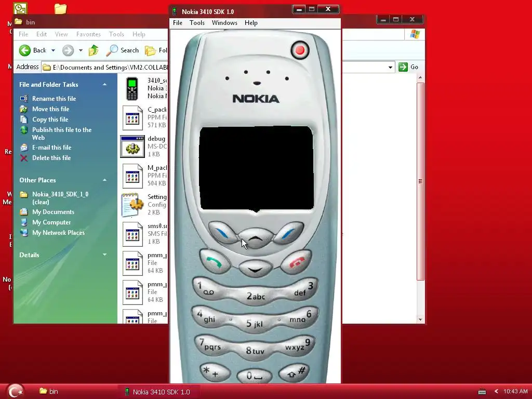Click the hash shift key on the keypad
The height and width of the screenshot is (399, 532).
click(295, 372)
